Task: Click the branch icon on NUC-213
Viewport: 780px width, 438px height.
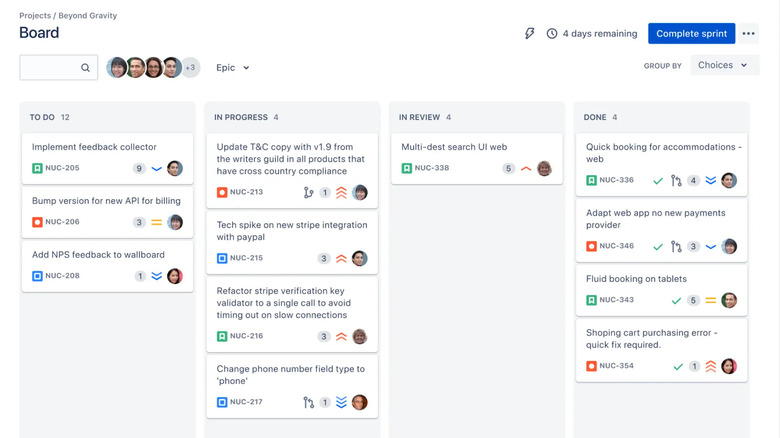Action: (x=308, y=192)
